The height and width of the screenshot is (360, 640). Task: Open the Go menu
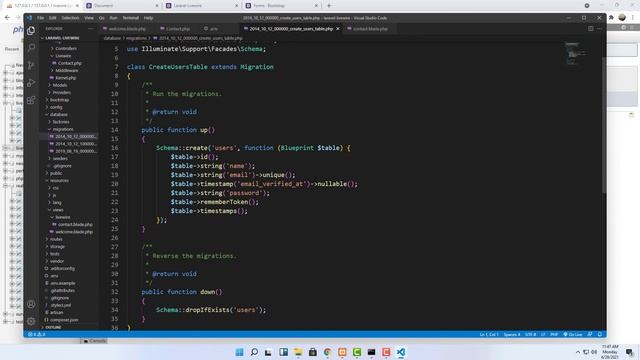(102, 18)
